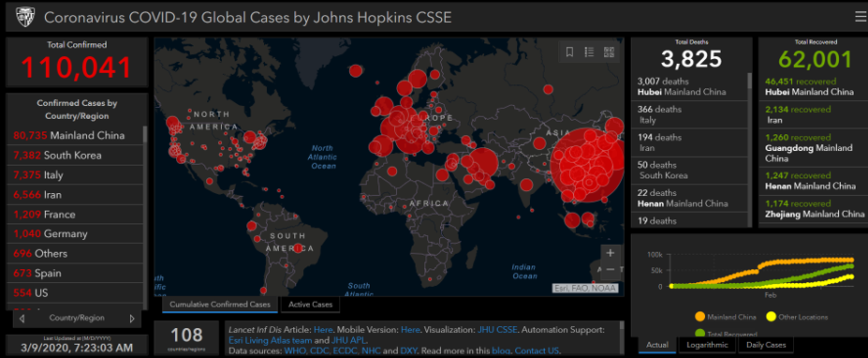The image size is (868, 358).
Task: Select South Korea row with 7,382 cases
Action: pos(75,156)
